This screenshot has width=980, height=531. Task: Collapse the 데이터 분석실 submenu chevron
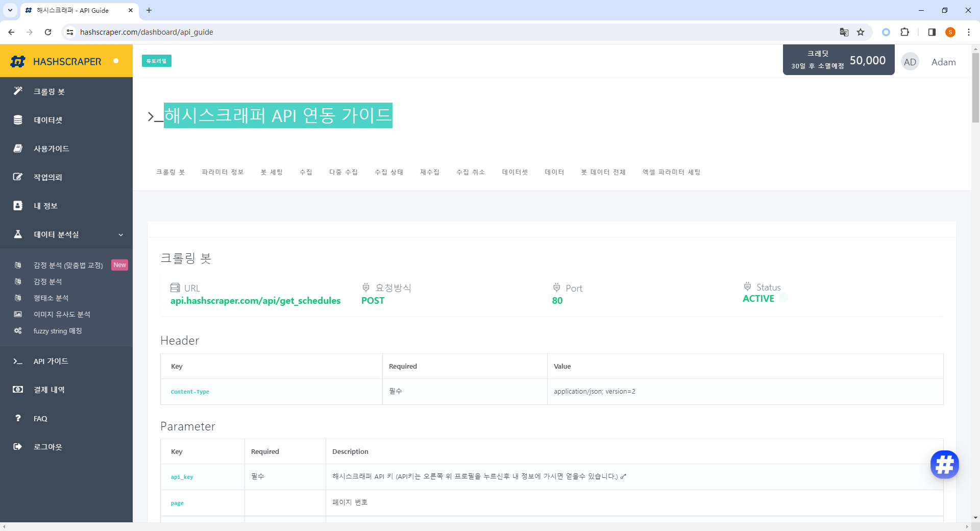point(121,235)
